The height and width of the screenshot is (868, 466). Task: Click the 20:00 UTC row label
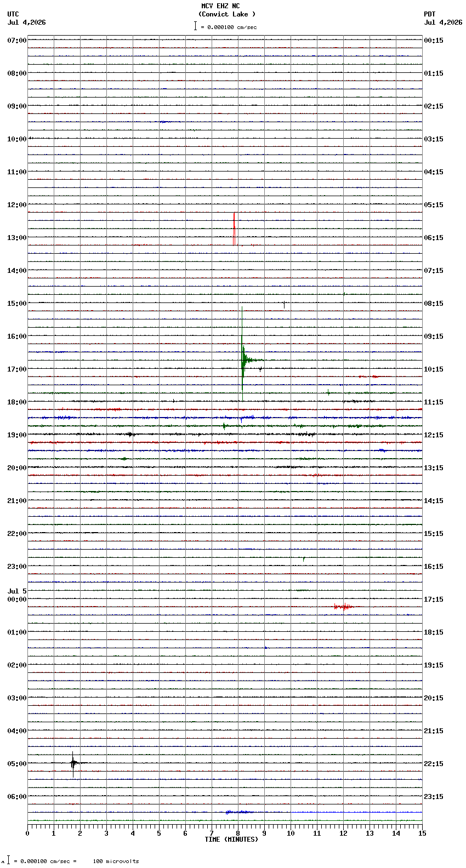pyautogui.click(x=17, y=468)
